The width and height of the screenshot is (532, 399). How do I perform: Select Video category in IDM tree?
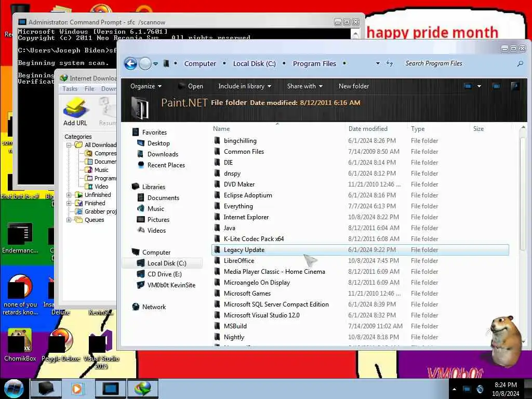click(x=101, y=187)
